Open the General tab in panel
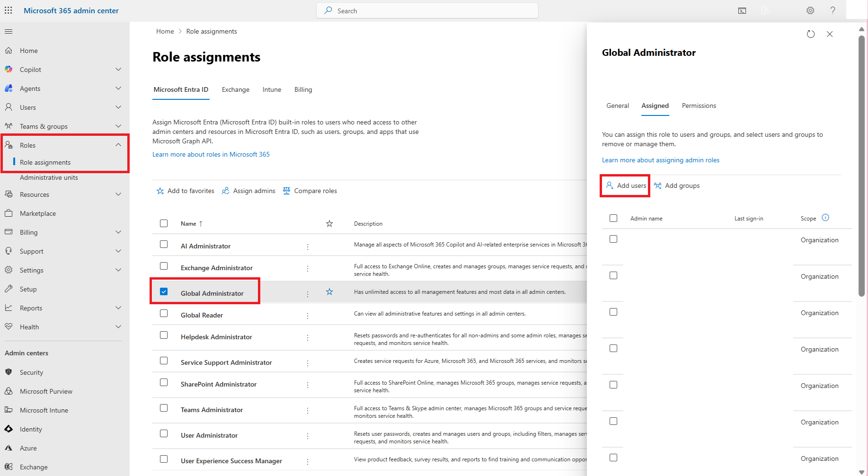Viewport: 868px width, 476px height. click(x=618, y=106)
